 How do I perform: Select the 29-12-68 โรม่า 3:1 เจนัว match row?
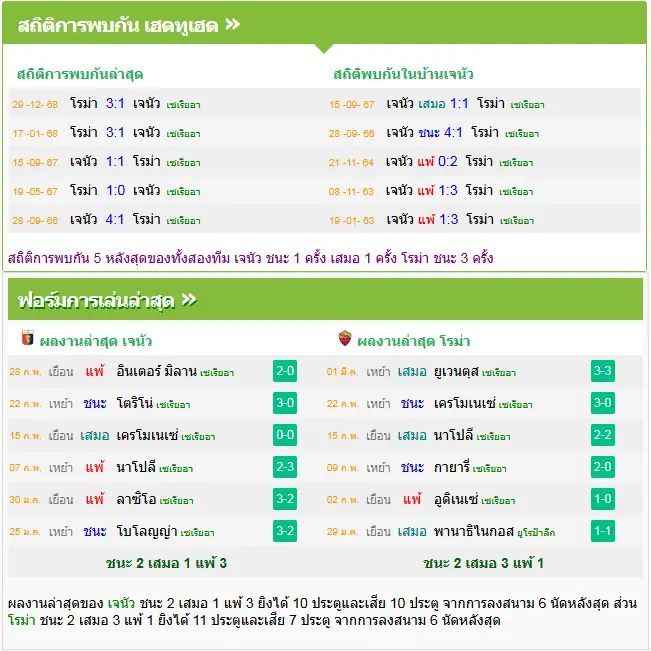click(166, 103)
